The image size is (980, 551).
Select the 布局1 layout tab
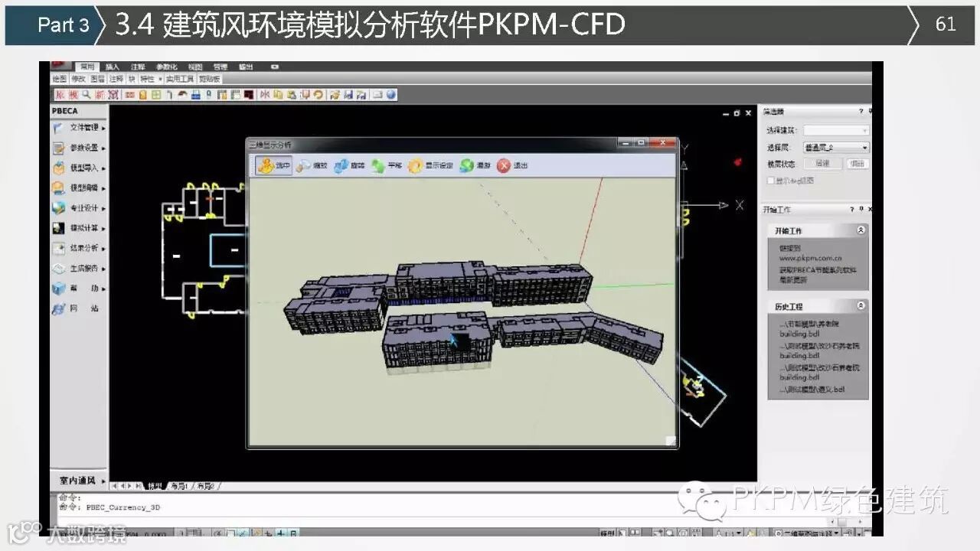tap(179, 486)
